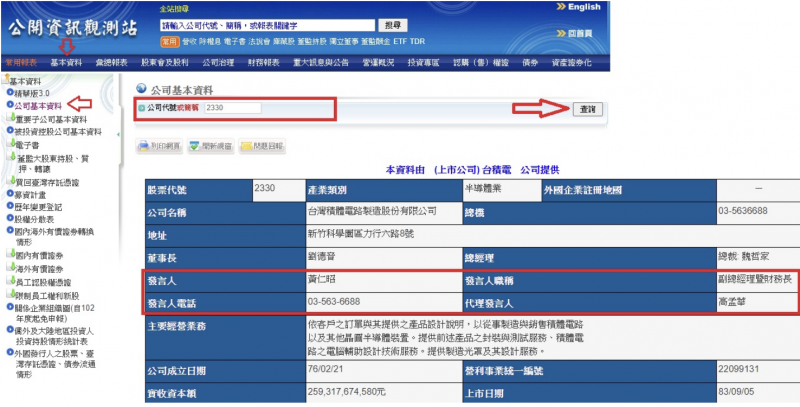800x407 pixels.
Task: Click the capital value 259,317,674,580元
Action: pyautogui.click(x=346, y=392)
